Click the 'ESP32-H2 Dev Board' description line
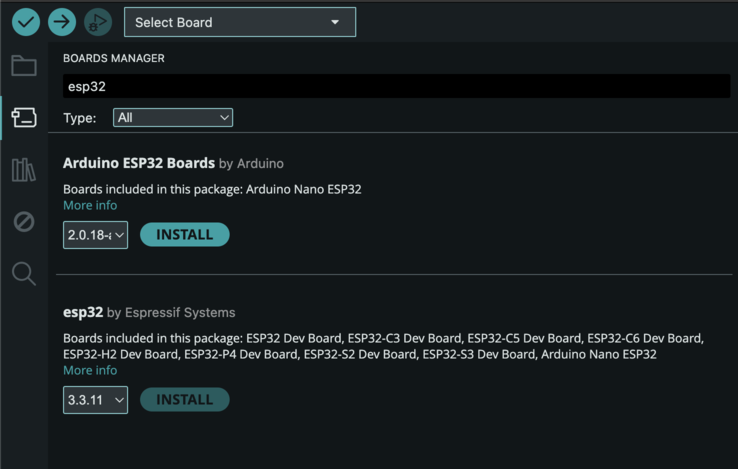738x469 pixels. 360,354
